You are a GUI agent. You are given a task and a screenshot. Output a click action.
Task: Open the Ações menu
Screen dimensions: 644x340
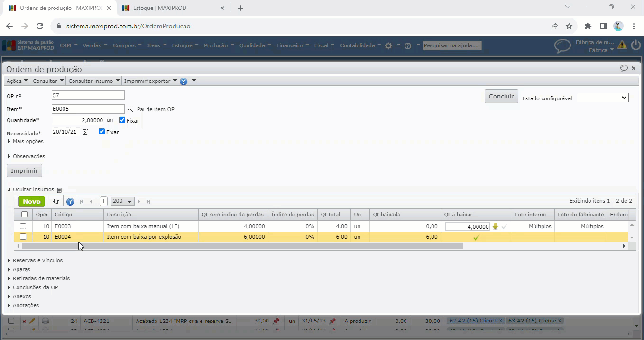click(x=17, y=81)
